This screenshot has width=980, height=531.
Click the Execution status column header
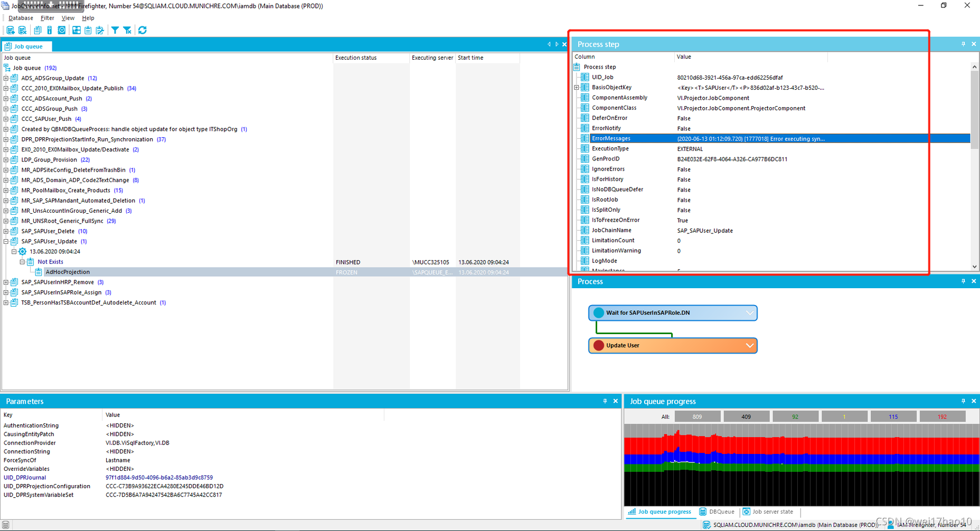click(371, 58)
